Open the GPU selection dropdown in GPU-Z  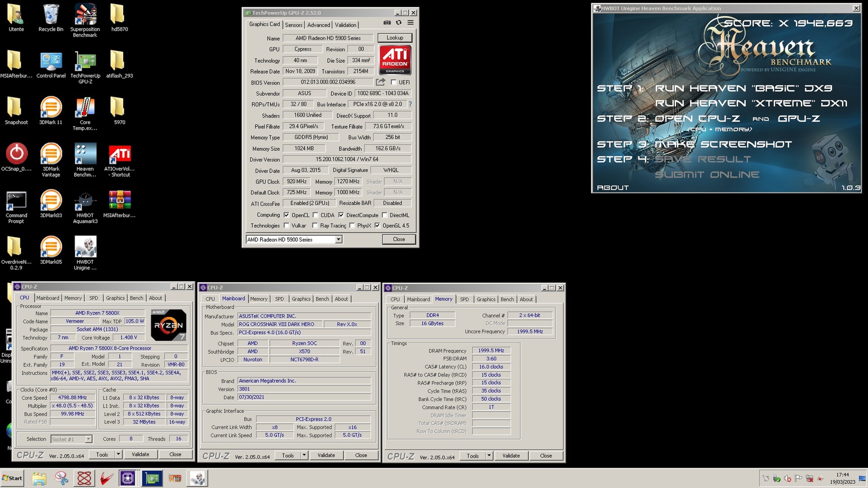339,239
